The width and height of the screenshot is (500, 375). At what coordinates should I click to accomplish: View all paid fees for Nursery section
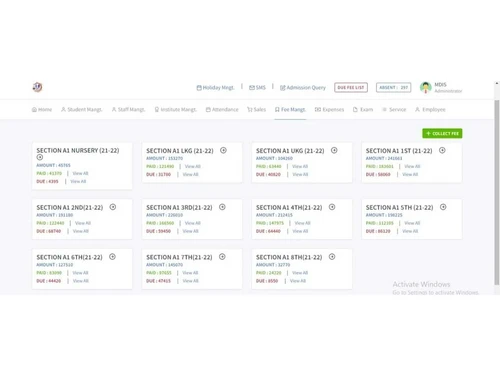coord(80,173)
